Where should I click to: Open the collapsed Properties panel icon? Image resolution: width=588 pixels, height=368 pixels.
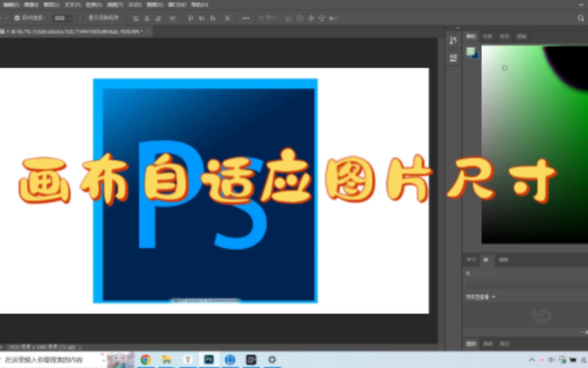(x=453, y=58)
